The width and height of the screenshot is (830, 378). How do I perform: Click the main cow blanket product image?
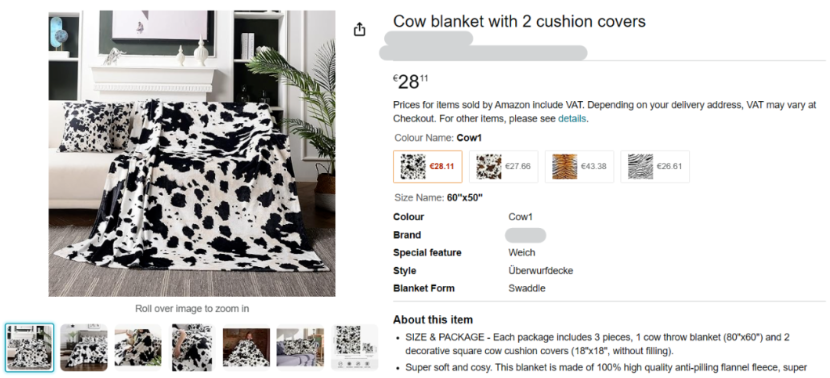(x=192, y=153)
